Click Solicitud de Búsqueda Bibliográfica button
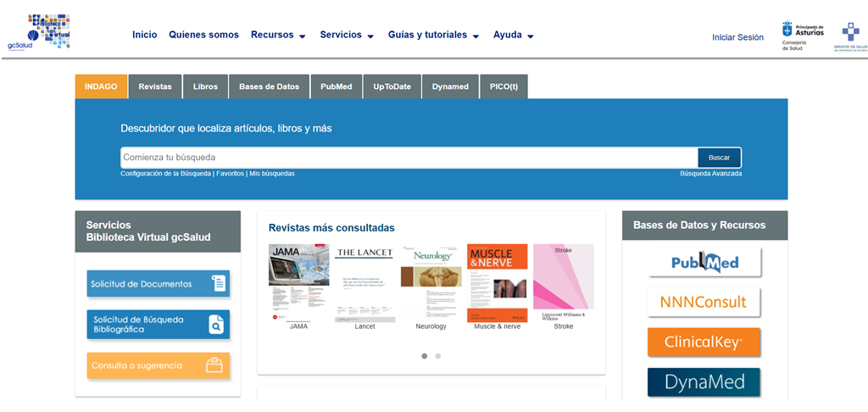 [159, 325]
